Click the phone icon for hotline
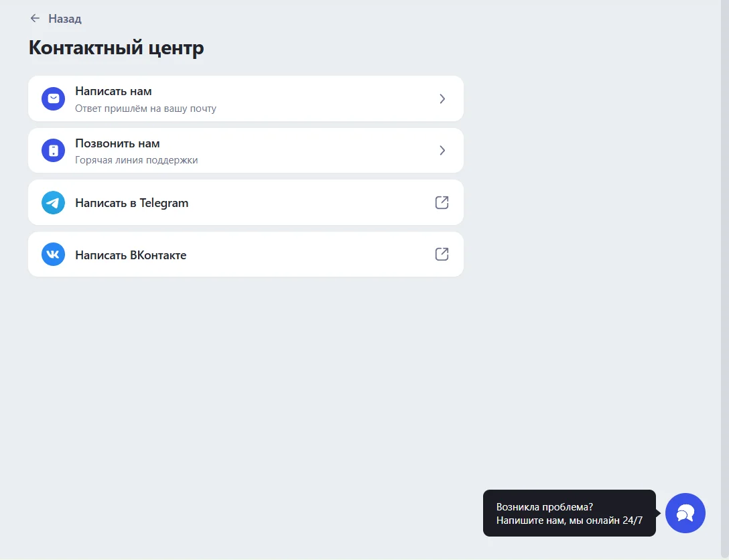729x560 pixels. tap(54, 151)
